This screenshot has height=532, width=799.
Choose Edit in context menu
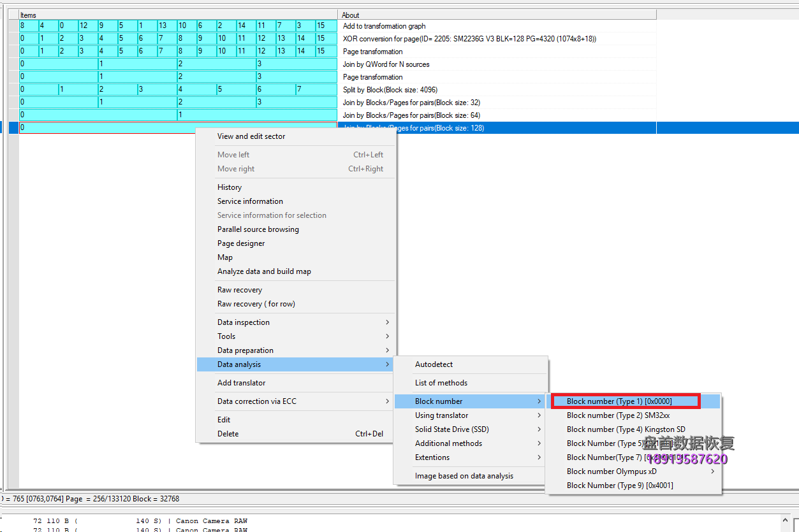pyautogui.click(x=295, y=420)
